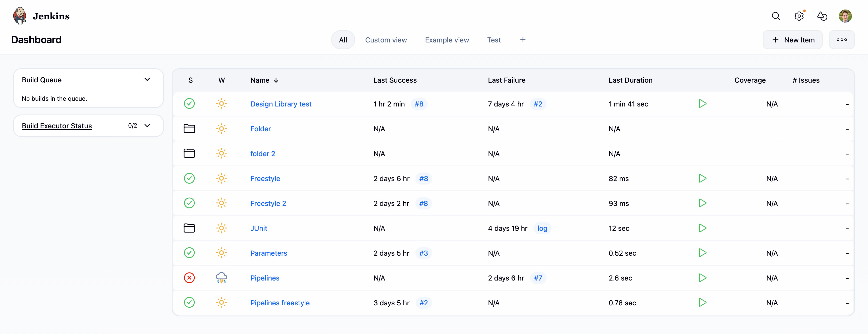868x334 pixels.
Task: Click Freestyle success checkmark icon
Action: (189, 178)
